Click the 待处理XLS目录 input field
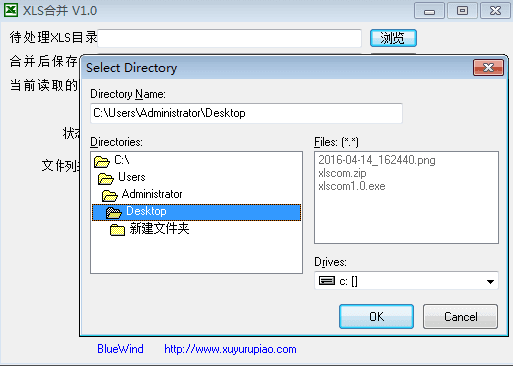 tap(230, 38)
